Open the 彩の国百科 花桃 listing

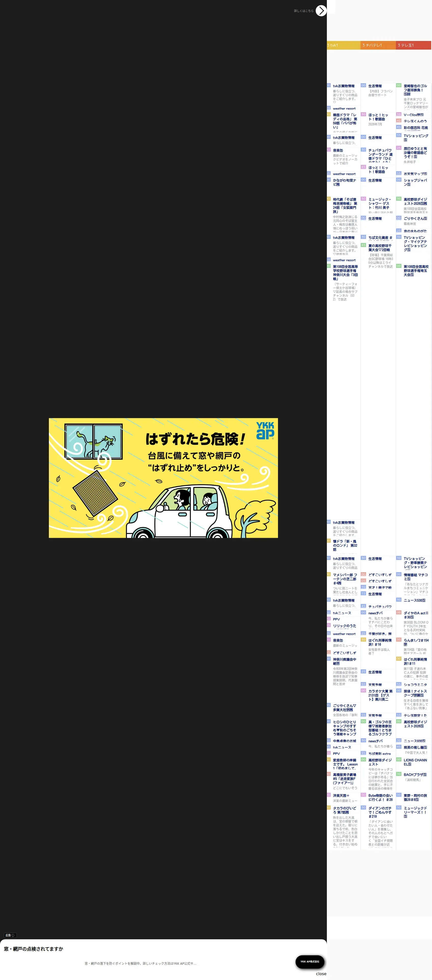pos(416,127)
